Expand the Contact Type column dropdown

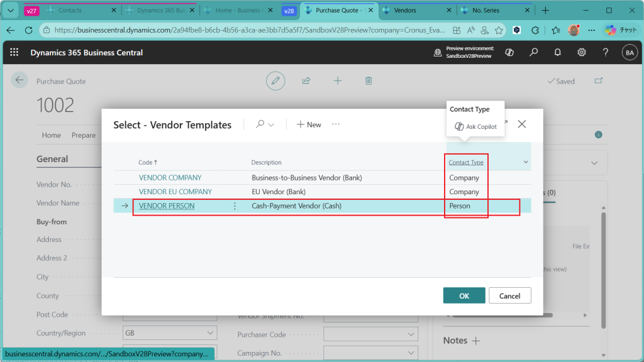526,163
